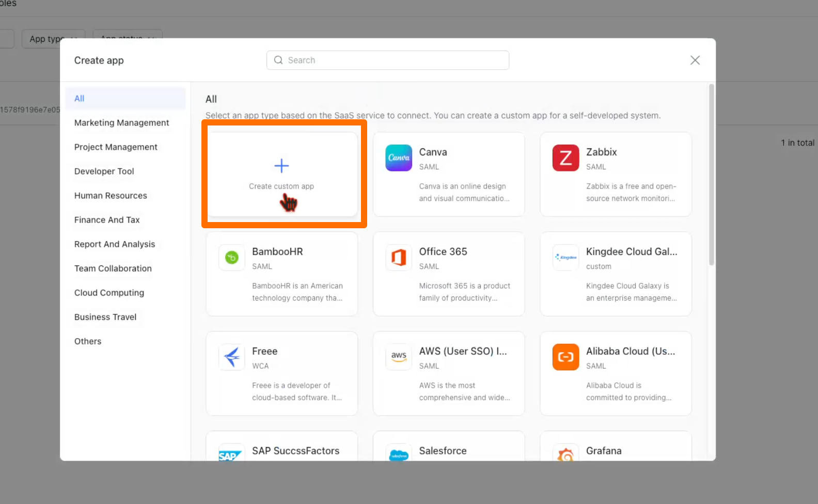Screen dimensions: 818x504
Task: Click the 1 in total count
Action: point(797,143)
